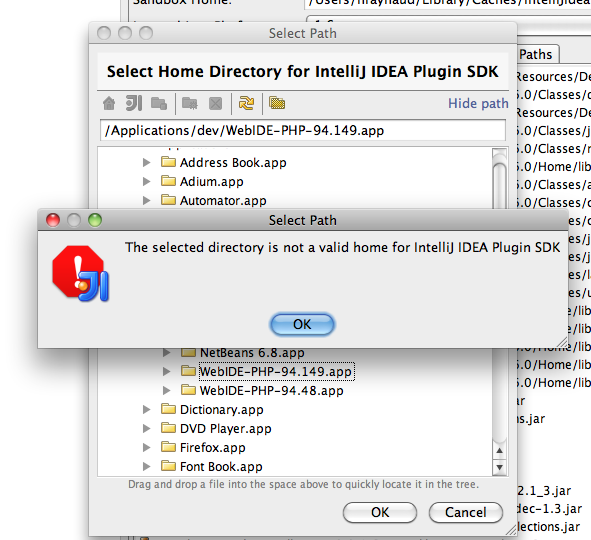Expand the WebIDE-PHP-94.48.app node
The width and height of the screenshot is (591, 540).
coord(166,390)
